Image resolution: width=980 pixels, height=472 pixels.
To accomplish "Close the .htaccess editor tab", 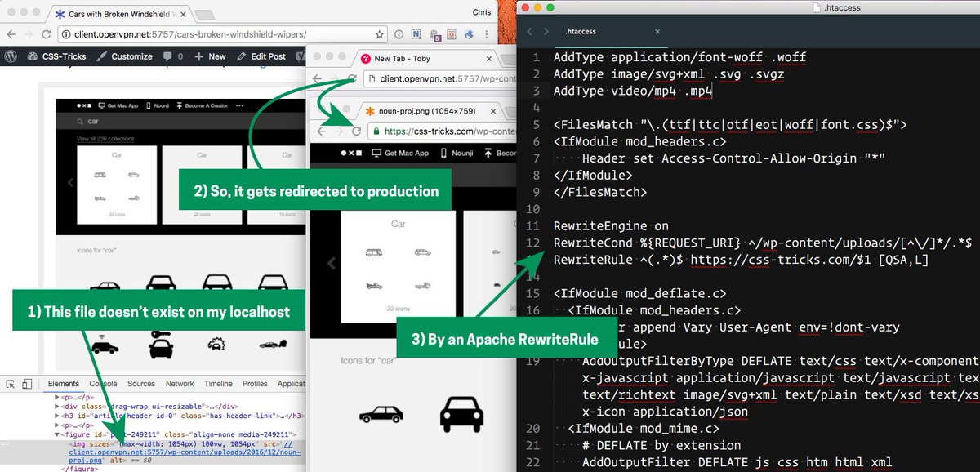I will point(658,31).
